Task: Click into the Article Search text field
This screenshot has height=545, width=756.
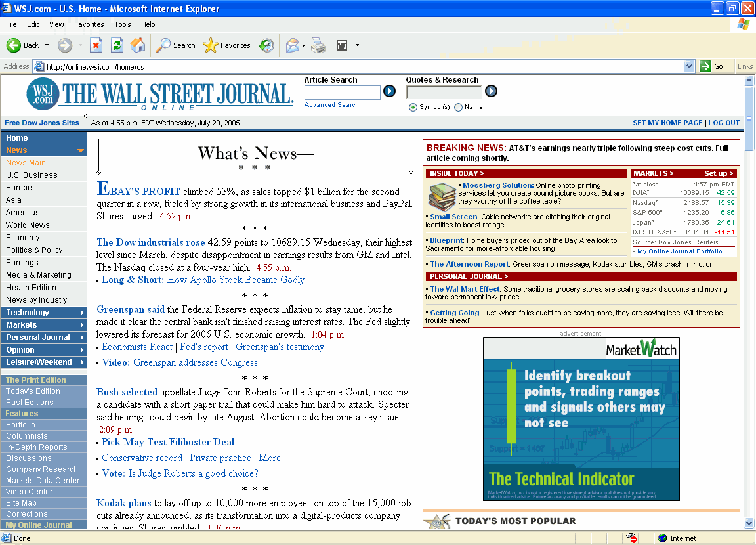Action: pos(342,93)
